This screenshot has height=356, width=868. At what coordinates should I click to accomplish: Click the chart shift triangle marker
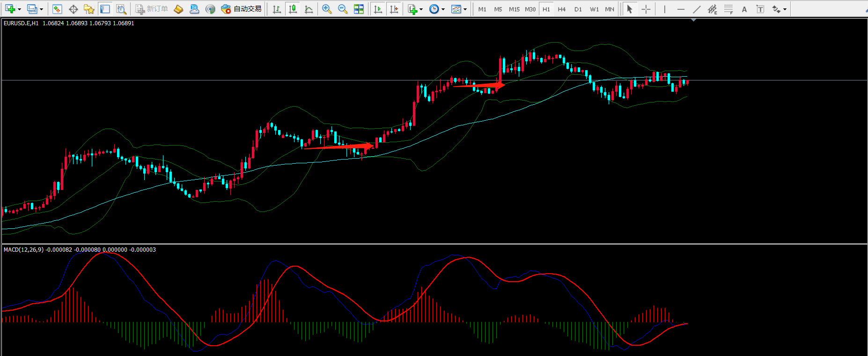point(693,20)
